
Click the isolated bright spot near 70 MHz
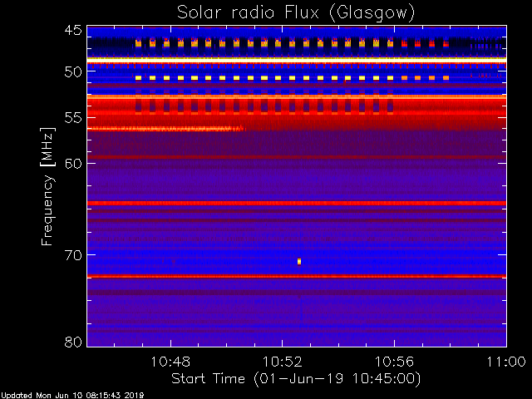299,262
